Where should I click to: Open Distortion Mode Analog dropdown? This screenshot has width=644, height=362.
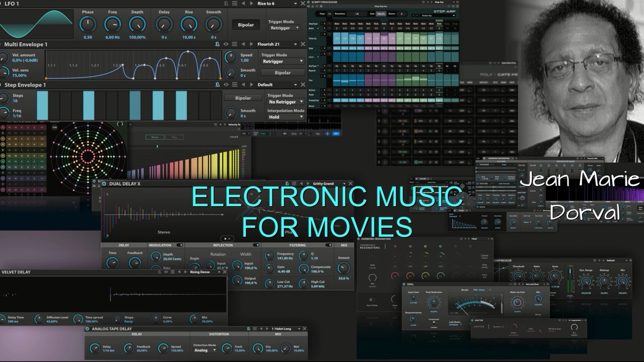(205, 350)
